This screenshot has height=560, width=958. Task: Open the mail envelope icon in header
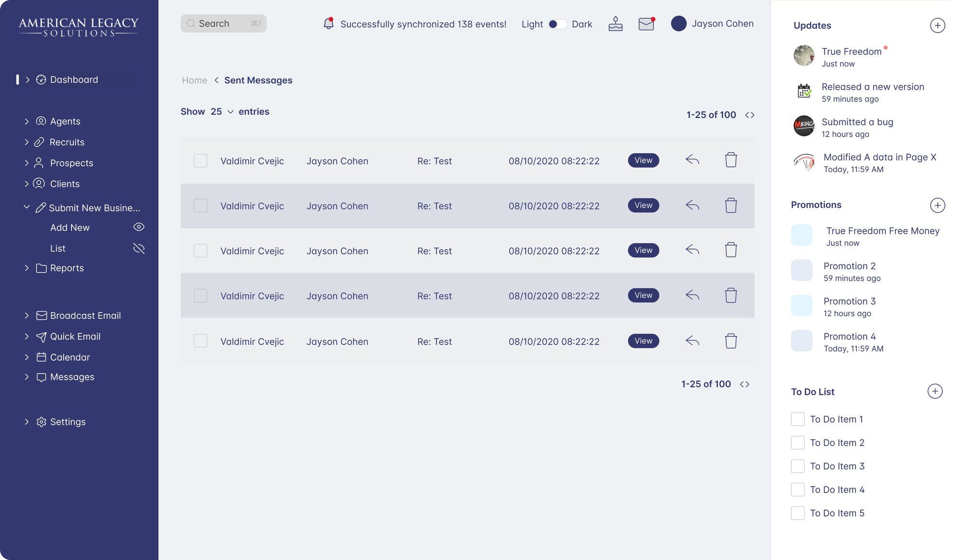click(x=646, y=23)
